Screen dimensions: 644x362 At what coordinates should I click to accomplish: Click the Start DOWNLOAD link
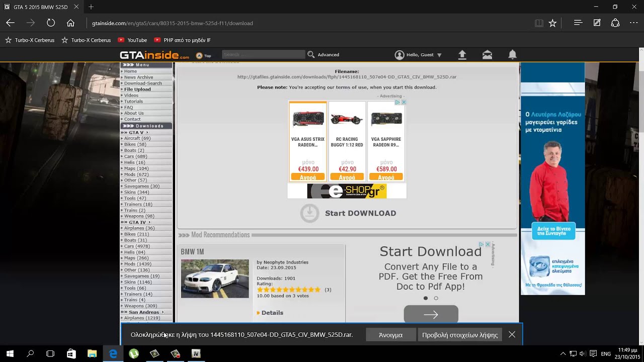coord(360,213)
